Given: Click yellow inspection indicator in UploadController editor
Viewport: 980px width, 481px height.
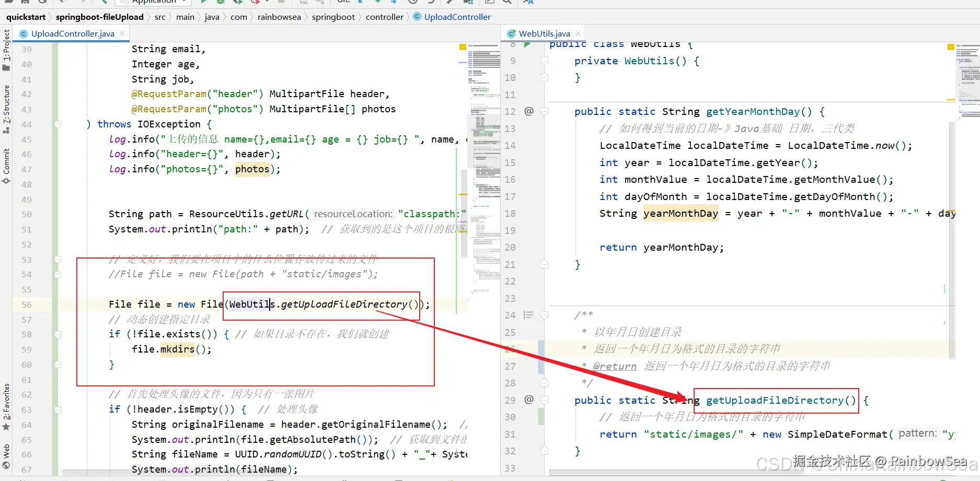Looking at the screenshot, I should coord(463,47).
